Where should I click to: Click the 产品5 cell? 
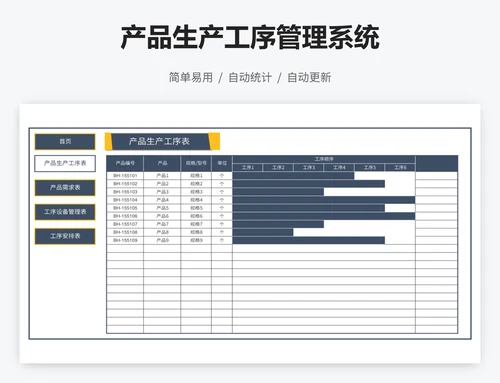[x=162, y=208]
